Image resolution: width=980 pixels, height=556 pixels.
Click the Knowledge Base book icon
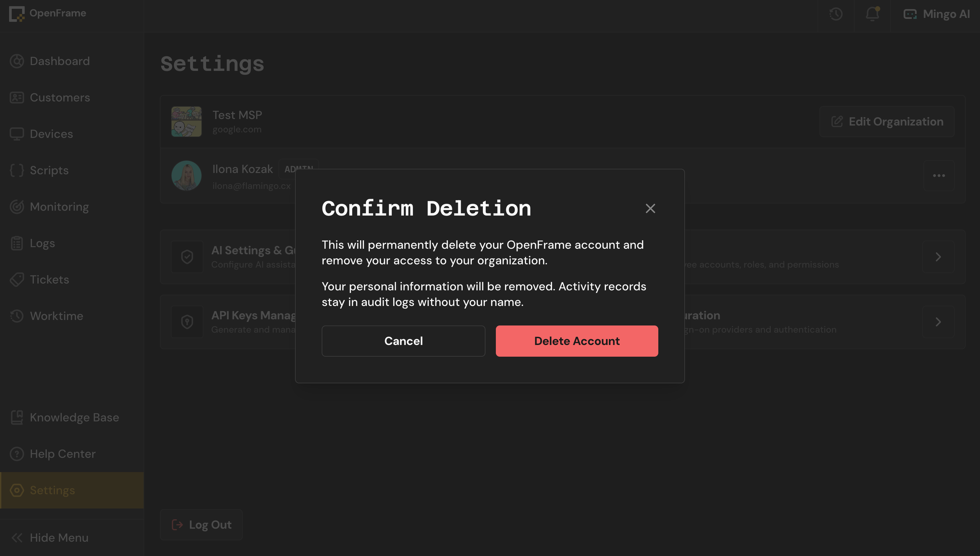tap(17, 417)
